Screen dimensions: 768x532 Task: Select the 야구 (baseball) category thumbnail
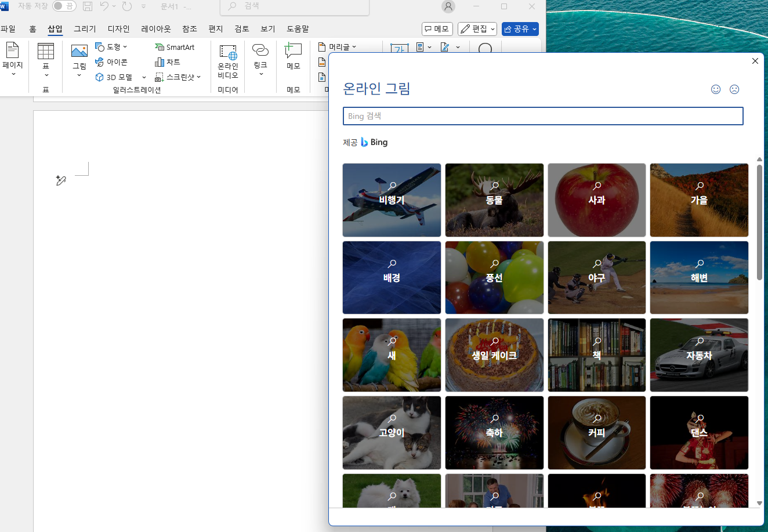click(x=597, y=278)
